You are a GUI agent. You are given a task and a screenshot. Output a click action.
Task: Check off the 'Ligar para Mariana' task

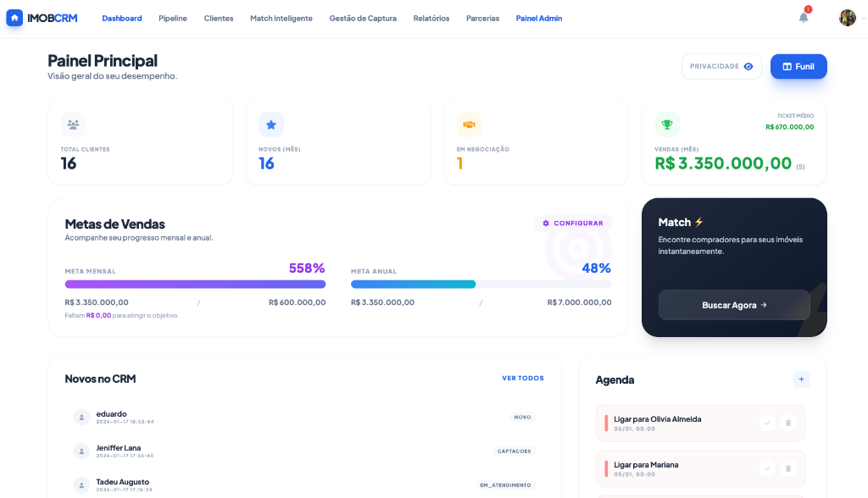(767, 468)
